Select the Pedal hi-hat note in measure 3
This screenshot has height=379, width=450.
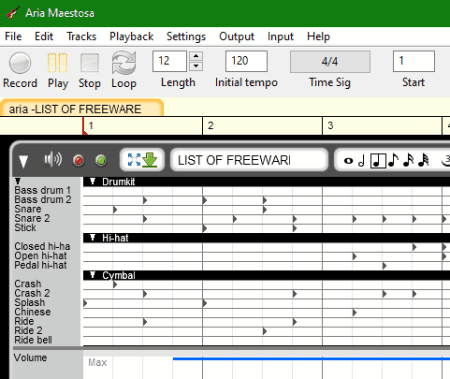pyautogui.click(x=385, y=266)
